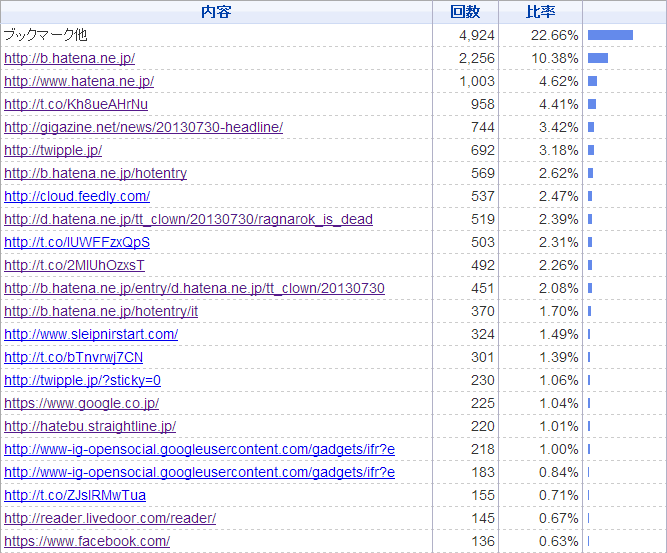This screenshot has width=667, height=553.
Task: Open googleusercontent gadgets link with 218 count
Action: [x=200, y=449]
